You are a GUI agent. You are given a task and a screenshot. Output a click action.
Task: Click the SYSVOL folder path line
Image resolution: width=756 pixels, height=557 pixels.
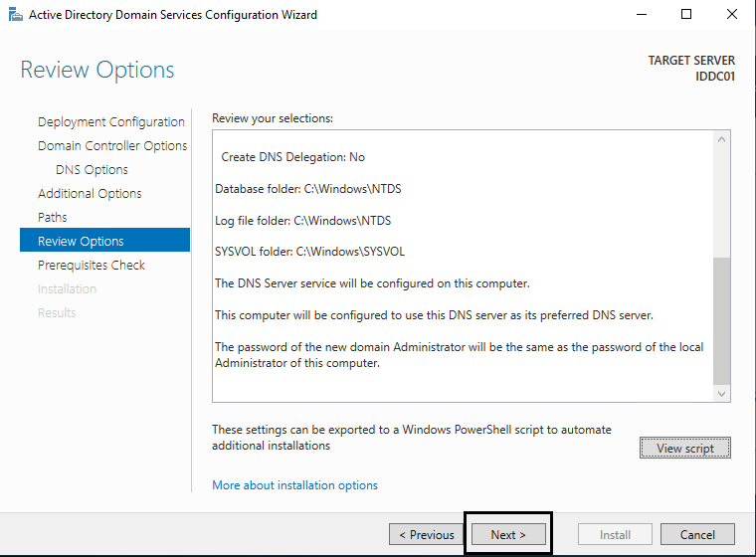coord(309,252)
